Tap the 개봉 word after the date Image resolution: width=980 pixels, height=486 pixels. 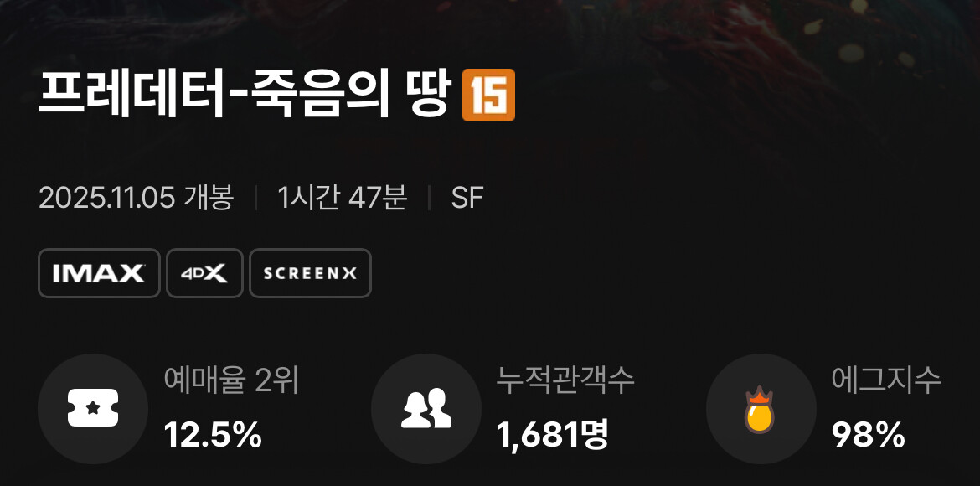(209, 199)
